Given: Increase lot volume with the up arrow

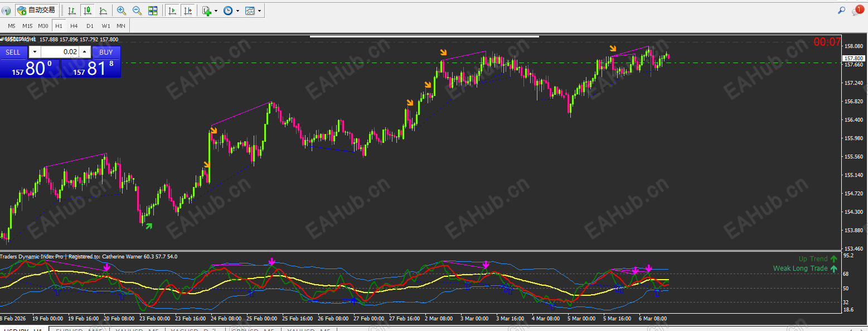Looking at the screenshot, I should tap(84, 52).
